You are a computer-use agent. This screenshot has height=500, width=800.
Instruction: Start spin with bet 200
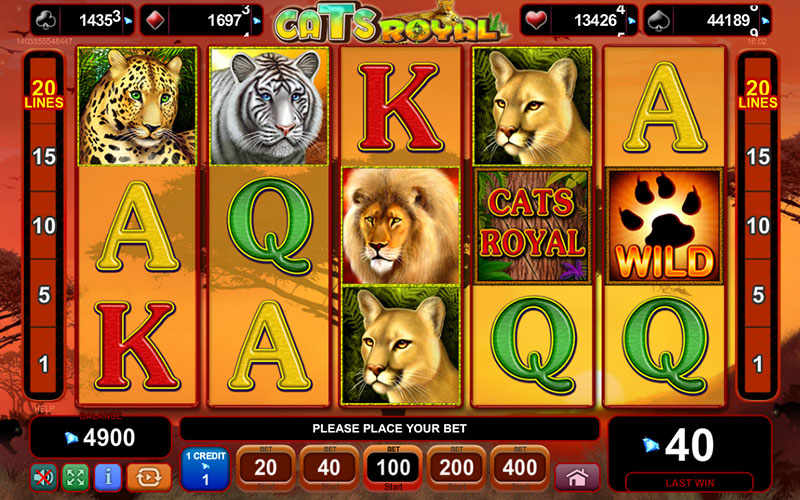(456, 469)
